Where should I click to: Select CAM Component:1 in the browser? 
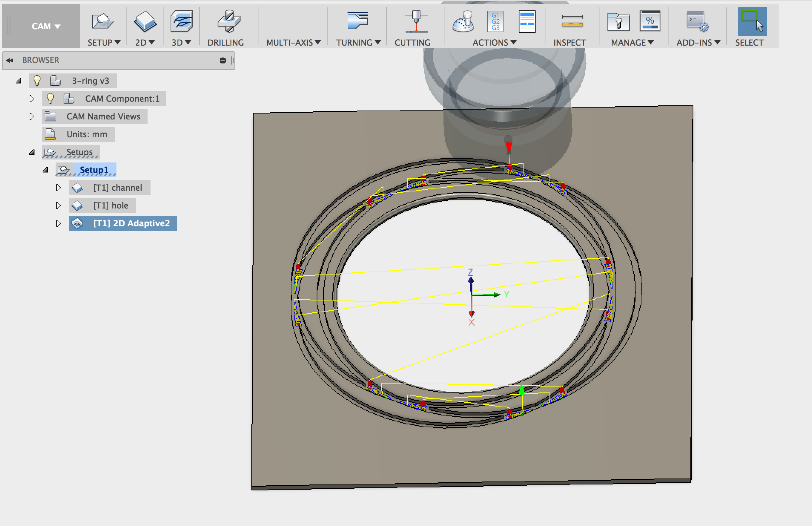122,99
